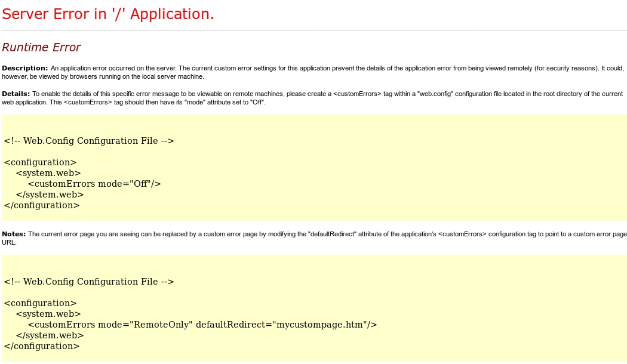Click the customErrors mode="RemoteOnly" text
627x364 pixels.
click(x=110, y=325)
